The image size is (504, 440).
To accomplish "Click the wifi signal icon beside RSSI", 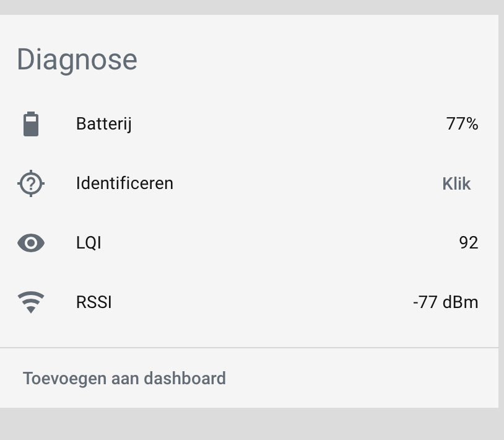I will click(31, 302).
